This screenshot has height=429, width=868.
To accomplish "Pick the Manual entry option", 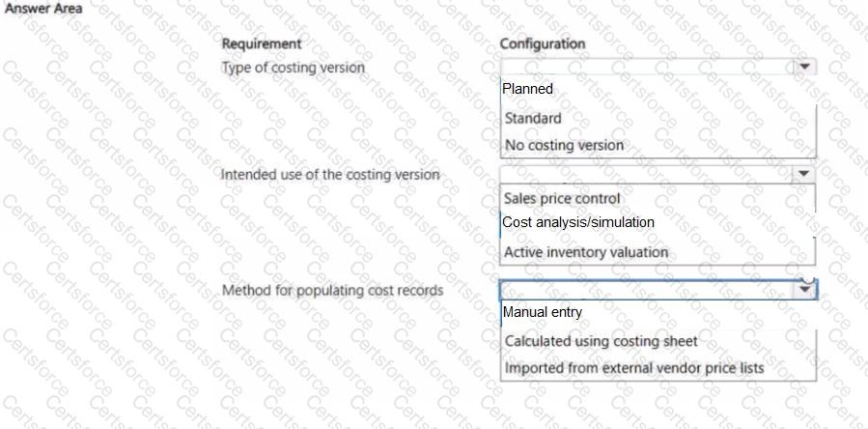I will [543, 312].
